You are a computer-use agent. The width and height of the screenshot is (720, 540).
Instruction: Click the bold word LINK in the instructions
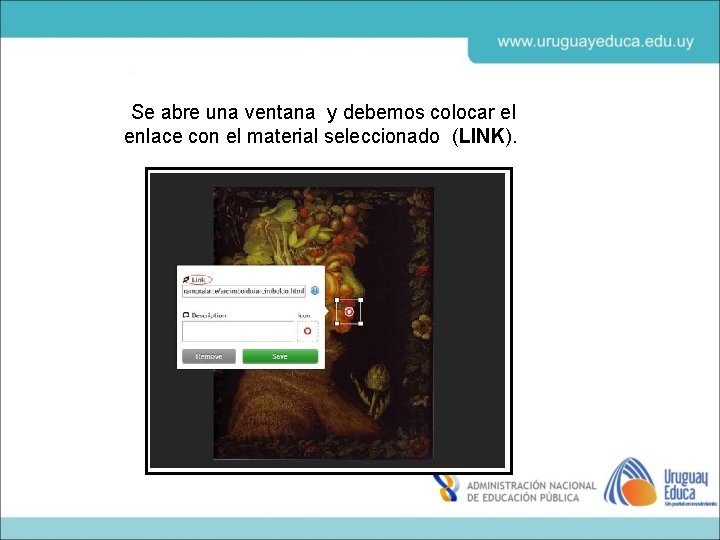pyautogui.click(x=482, y=136)
